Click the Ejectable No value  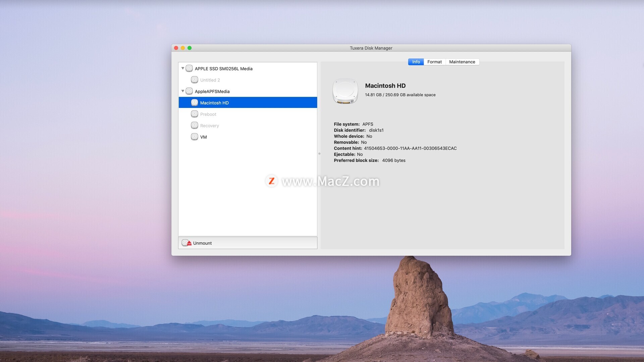(360, 154)
